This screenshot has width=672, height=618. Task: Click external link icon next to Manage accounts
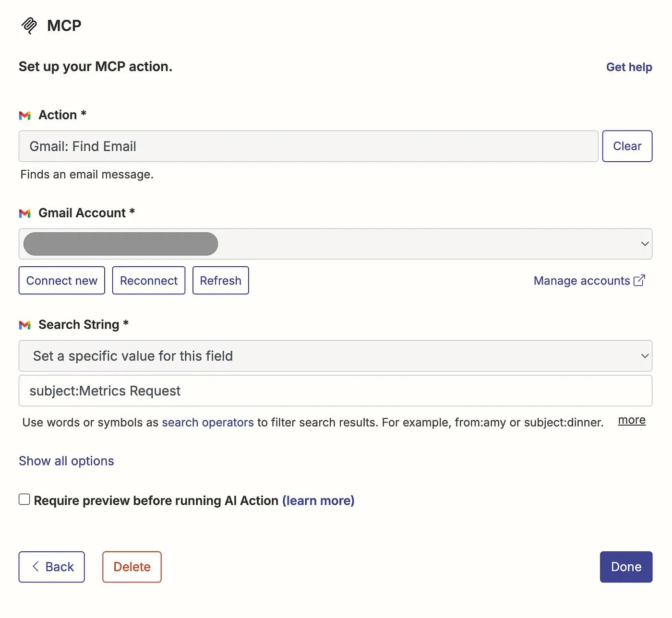(639, 281)
